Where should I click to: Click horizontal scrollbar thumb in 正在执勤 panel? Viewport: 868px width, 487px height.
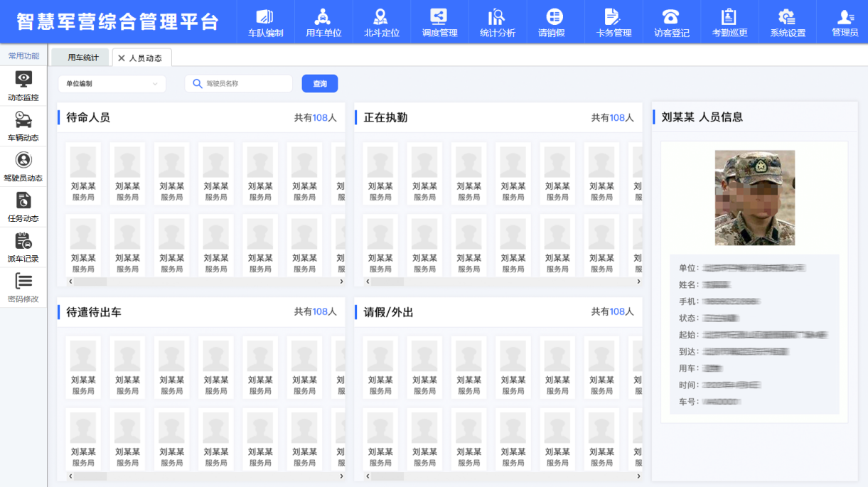pos(387,282)
